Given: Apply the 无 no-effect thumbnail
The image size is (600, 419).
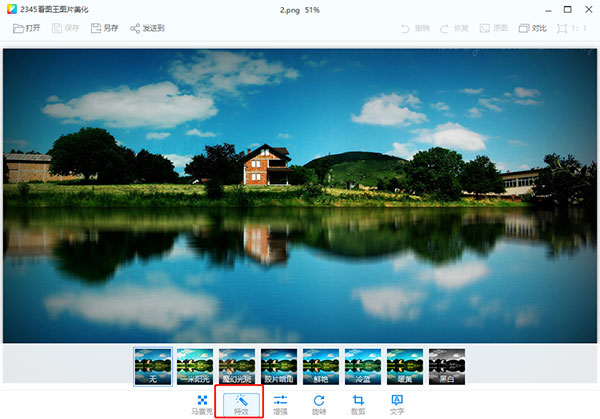Looking at the screenshot, I should (x=153, y=367).
